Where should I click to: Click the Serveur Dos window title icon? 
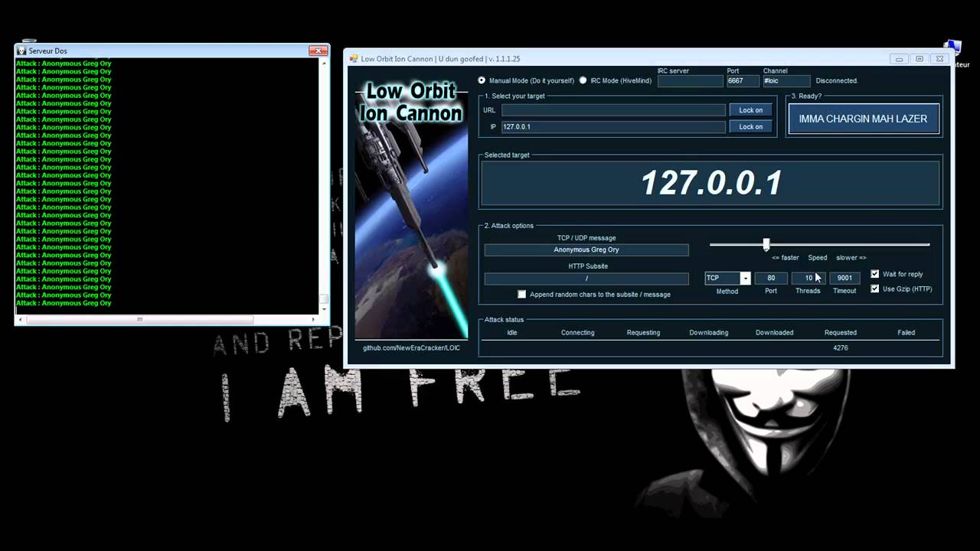tap(21, 51)
